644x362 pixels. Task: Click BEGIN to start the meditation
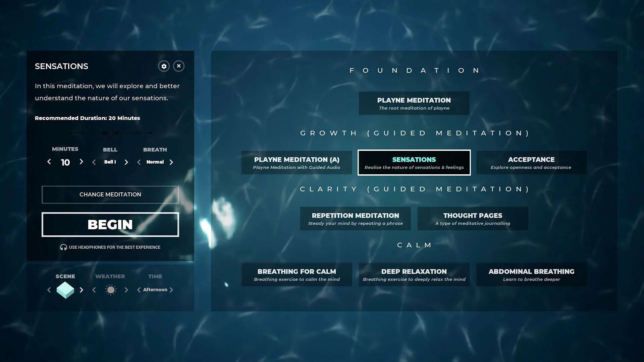[110, 224]
